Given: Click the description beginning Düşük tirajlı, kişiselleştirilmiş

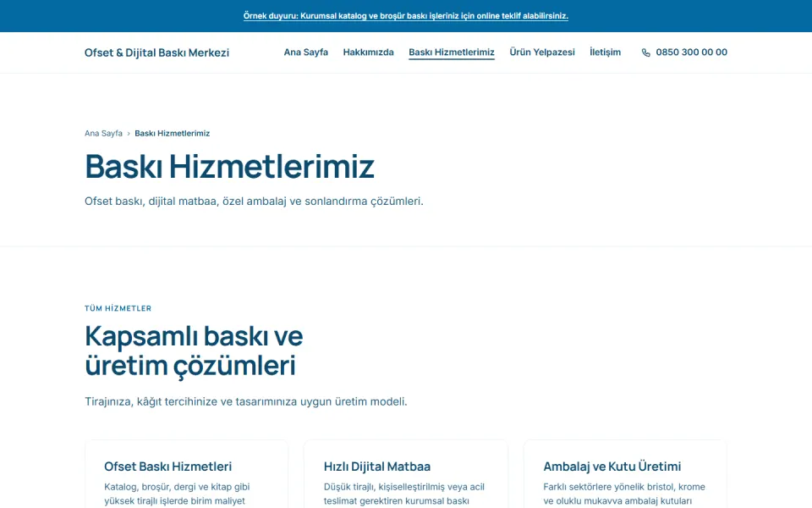Looking at the screenshot, I should pyautogui.click(x=404, y=494).
